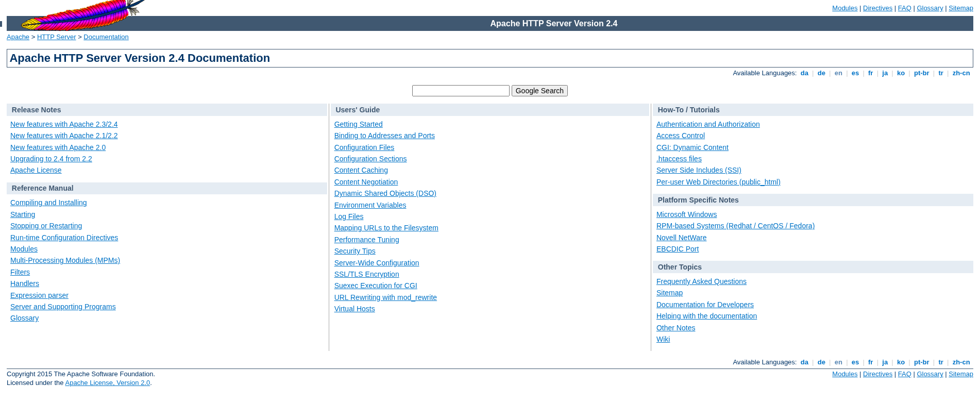
Task: Switch to French (fr) in top language list
Action: click(x=871, y=73)
